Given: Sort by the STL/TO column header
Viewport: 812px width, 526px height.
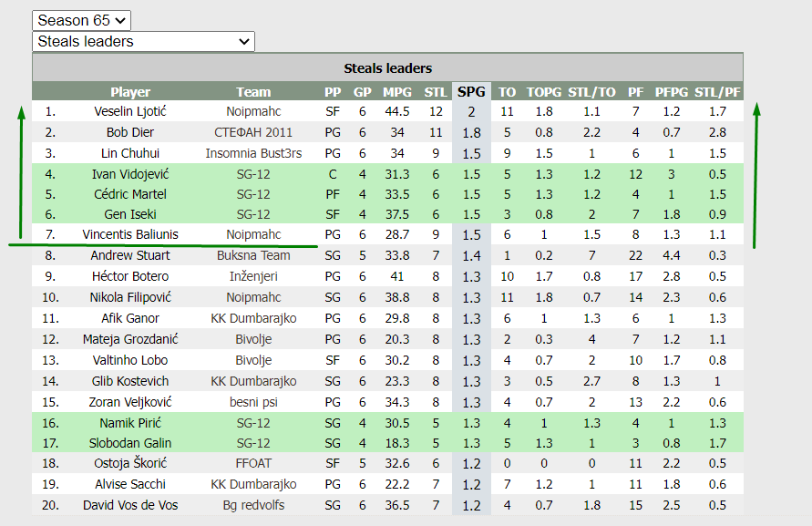Looking at the screenshot, I should tap(591, 92).
